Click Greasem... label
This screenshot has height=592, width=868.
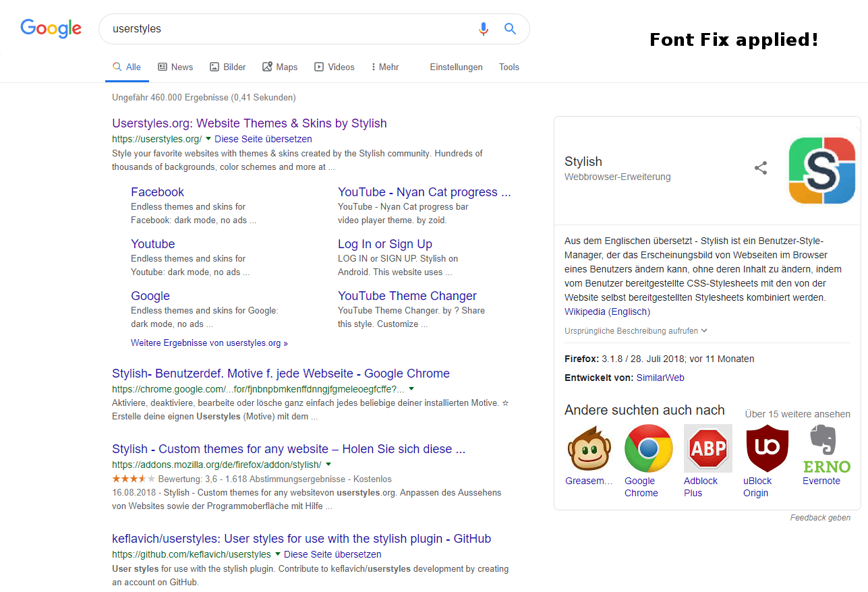pos(589,481)
